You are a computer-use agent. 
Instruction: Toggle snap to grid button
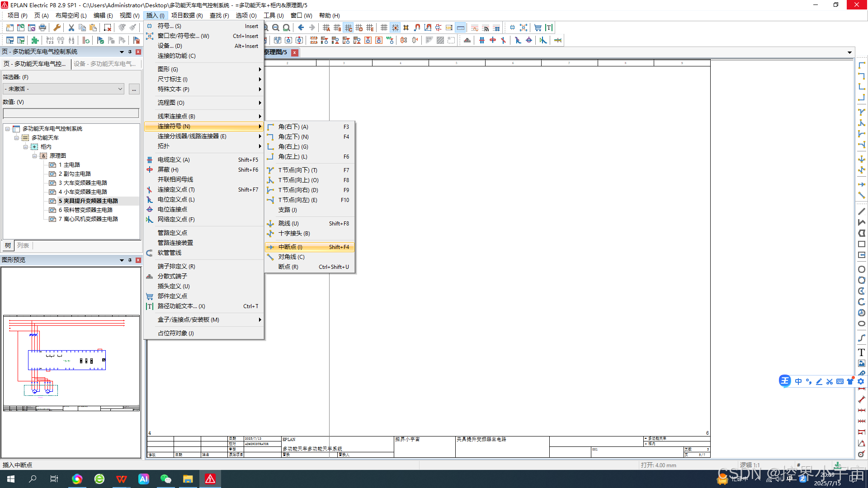(395, 28)
